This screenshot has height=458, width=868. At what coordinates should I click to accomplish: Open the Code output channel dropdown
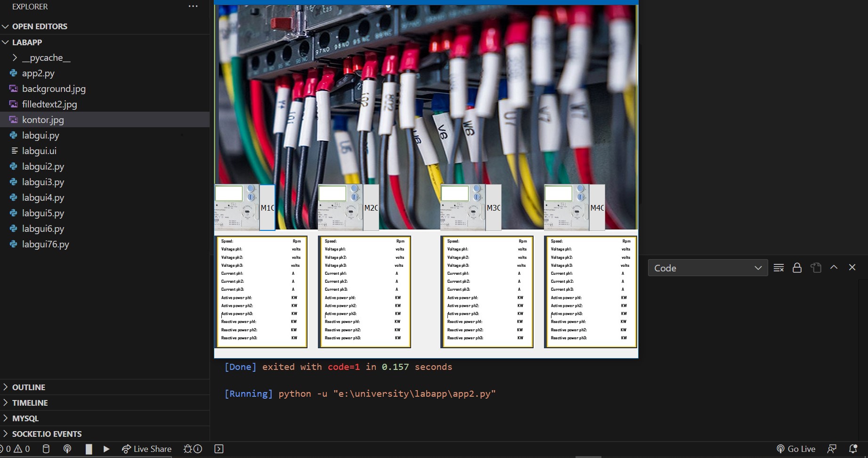pyautogui.click(x=707, y=268)
